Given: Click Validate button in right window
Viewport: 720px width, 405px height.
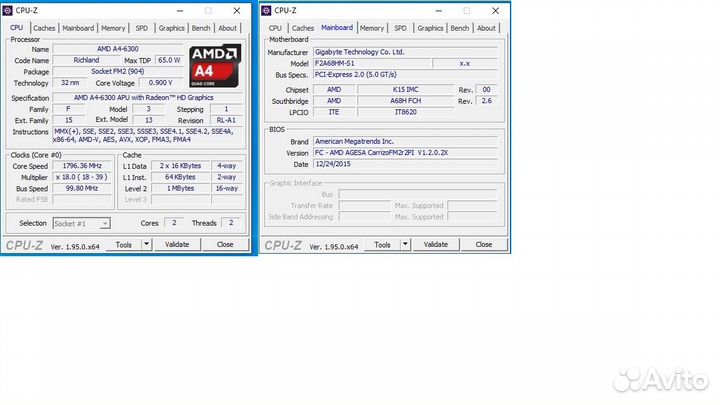Looking at the screenshot, I should point(436,244).
